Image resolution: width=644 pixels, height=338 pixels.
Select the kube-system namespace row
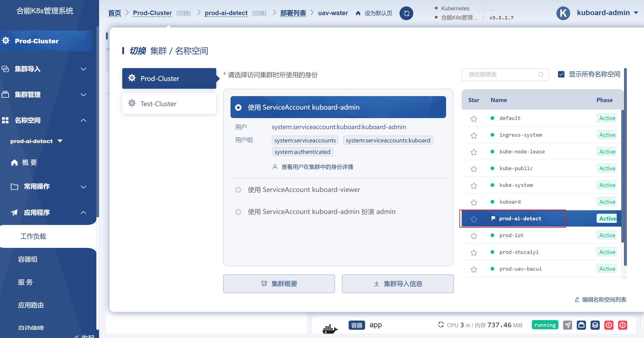click(541, 185)
